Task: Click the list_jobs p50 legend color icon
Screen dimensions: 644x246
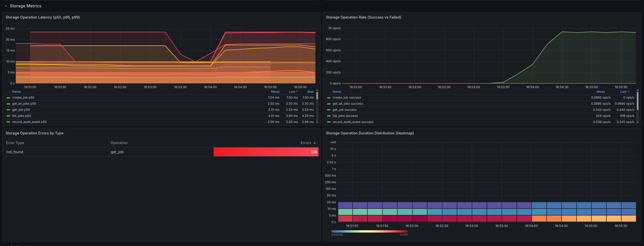Action: tap(8, 116)
